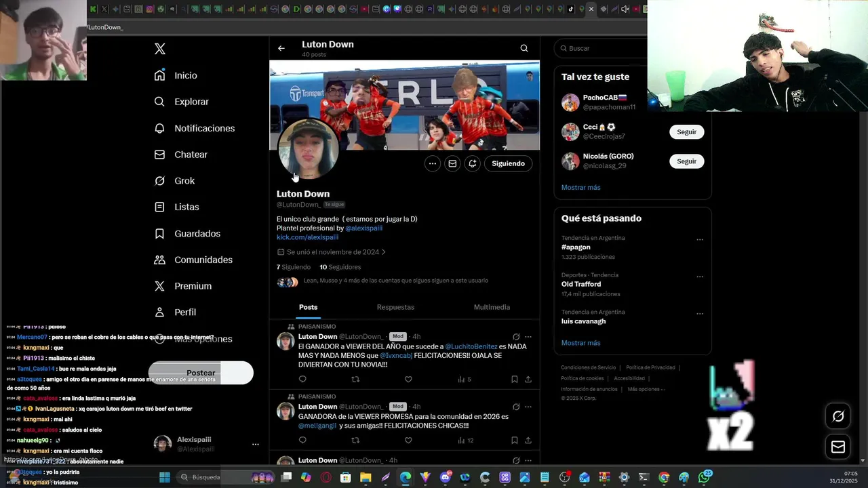Like the VIEWER PROMESA post
Screen dimensions: 868x488
coord(408,441)
